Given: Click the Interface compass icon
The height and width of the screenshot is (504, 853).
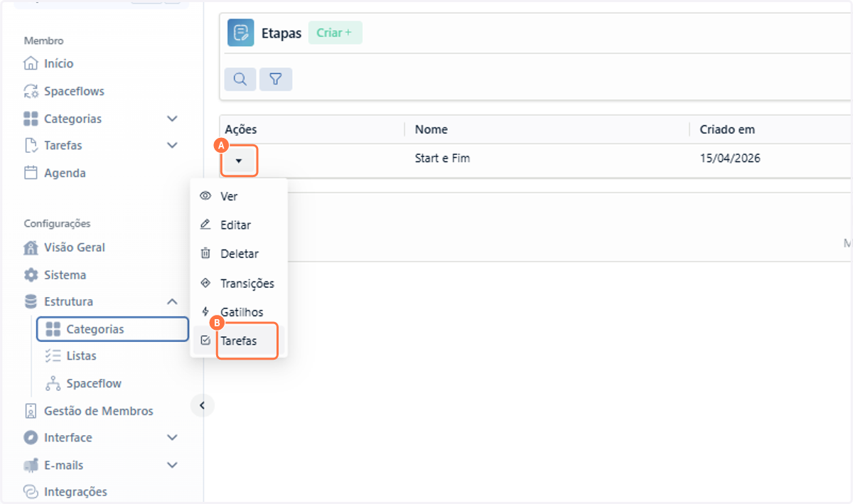Looking at the screenshot, I should point(31,438).
